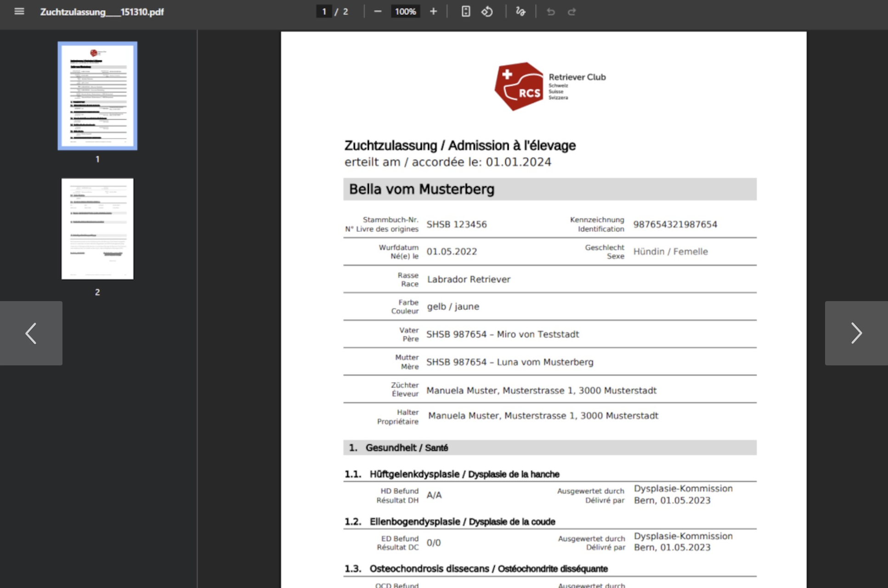This screenshot has height=588, width=888.
Task: Select page 1 thumbnail
Action: coord(97,96)
